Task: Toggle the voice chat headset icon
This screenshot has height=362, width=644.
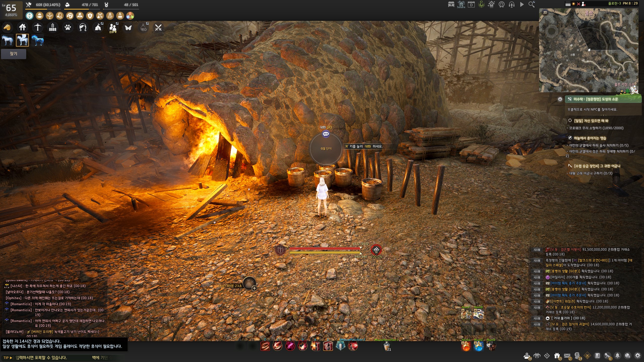Action: point(511,5)
